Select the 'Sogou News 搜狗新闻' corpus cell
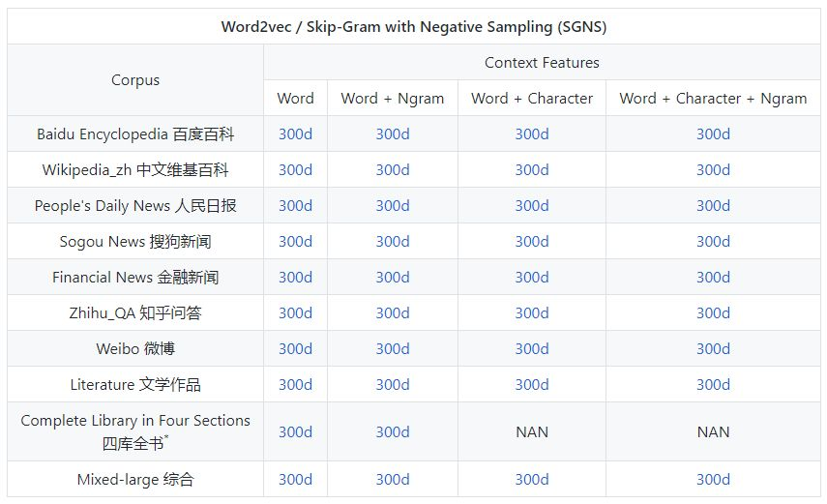Image resolution: width=827 pixels, height=504 pixels. [135, 242]
